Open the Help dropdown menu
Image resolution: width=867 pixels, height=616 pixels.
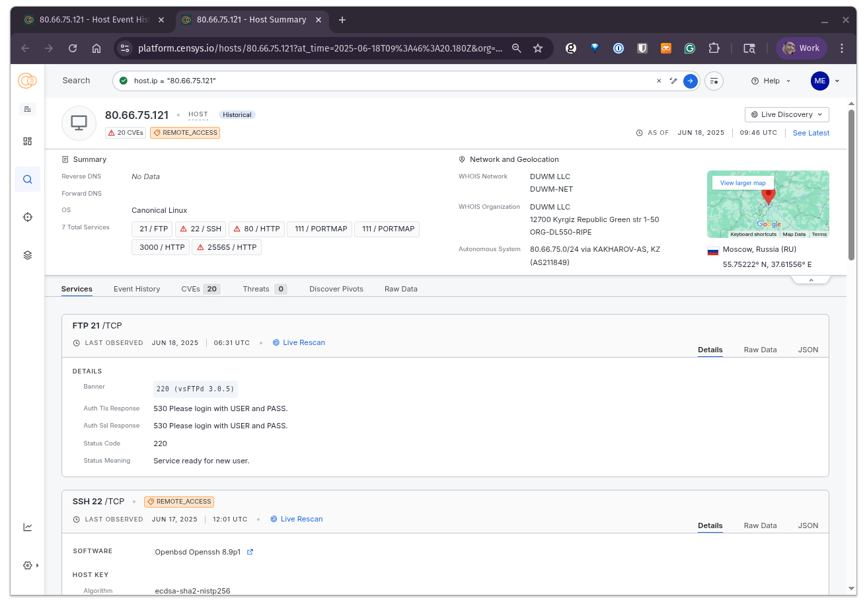(x=771, y=81)
